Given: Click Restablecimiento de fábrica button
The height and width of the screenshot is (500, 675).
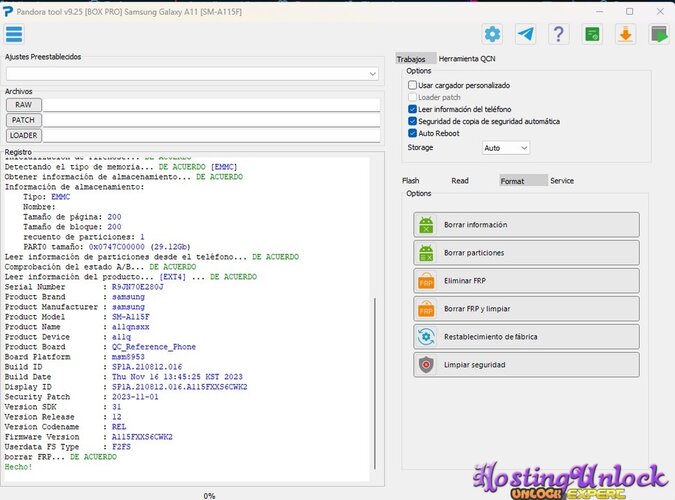Looking at the screenshot, I should pos(526,337).
